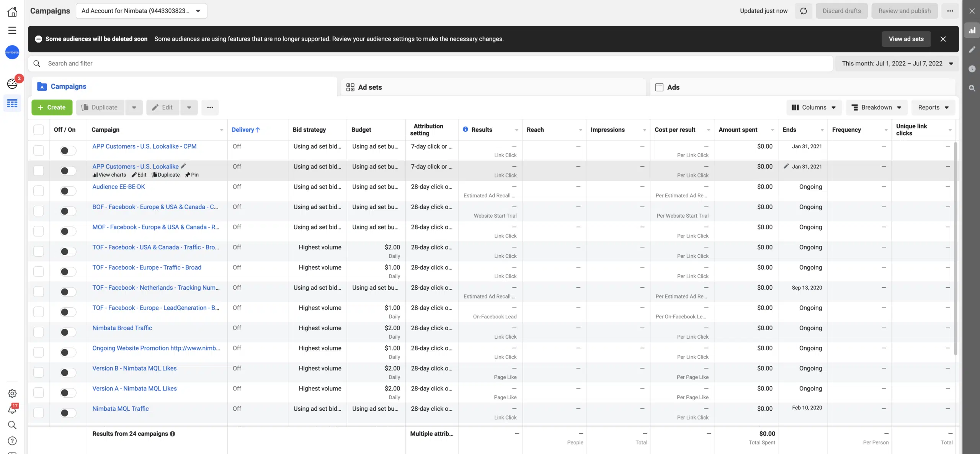Open the This month date range dropdown

(897, 64)
